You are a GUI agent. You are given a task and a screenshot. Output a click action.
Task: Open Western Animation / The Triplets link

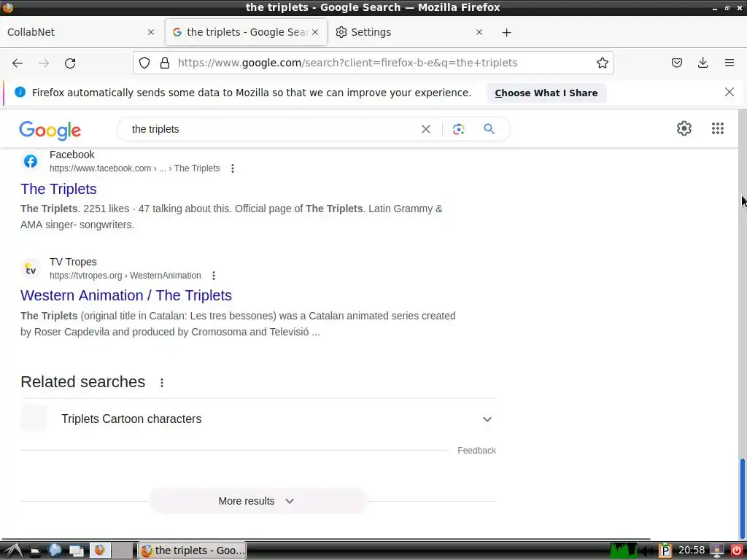[x=126, y=295]
